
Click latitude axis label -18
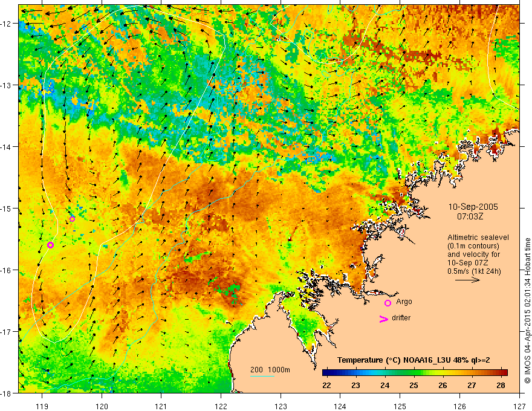7,393
